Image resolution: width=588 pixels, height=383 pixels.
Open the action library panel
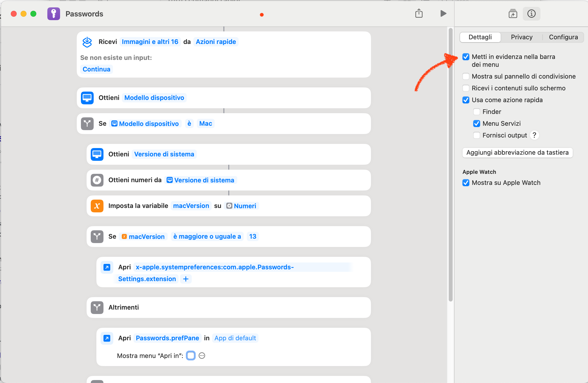point(513,14)
